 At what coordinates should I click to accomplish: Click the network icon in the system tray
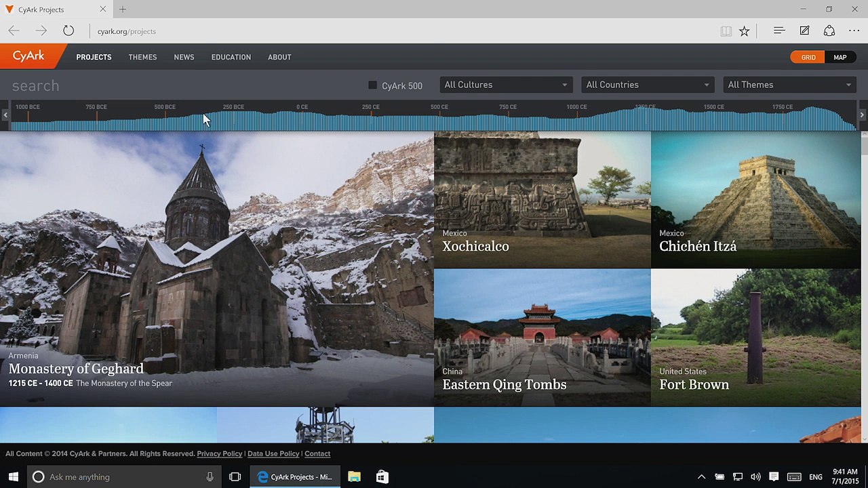[x=738, y=476]
